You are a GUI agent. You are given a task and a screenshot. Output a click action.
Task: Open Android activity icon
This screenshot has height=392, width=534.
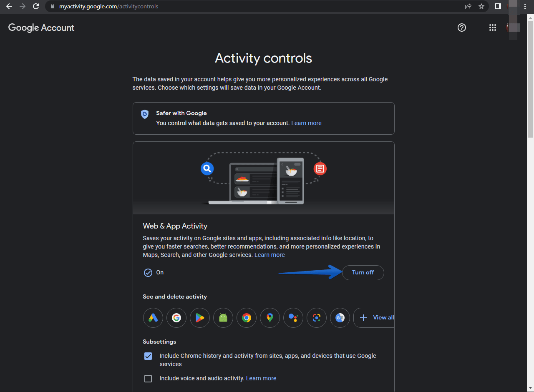(x=223, y=318)
